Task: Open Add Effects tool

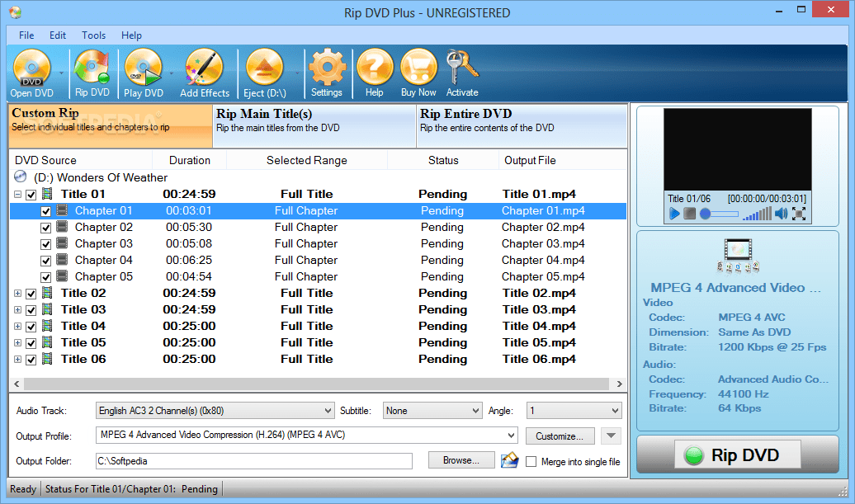Action: coord(205,73)
